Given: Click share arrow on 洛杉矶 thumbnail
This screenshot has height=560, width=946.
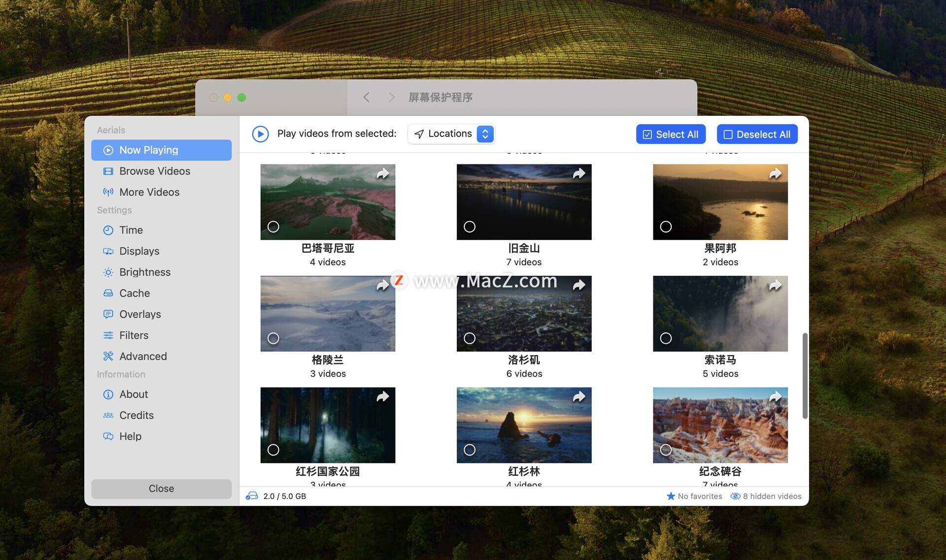Looking at the screenshot, I should (x=579, y=285).
